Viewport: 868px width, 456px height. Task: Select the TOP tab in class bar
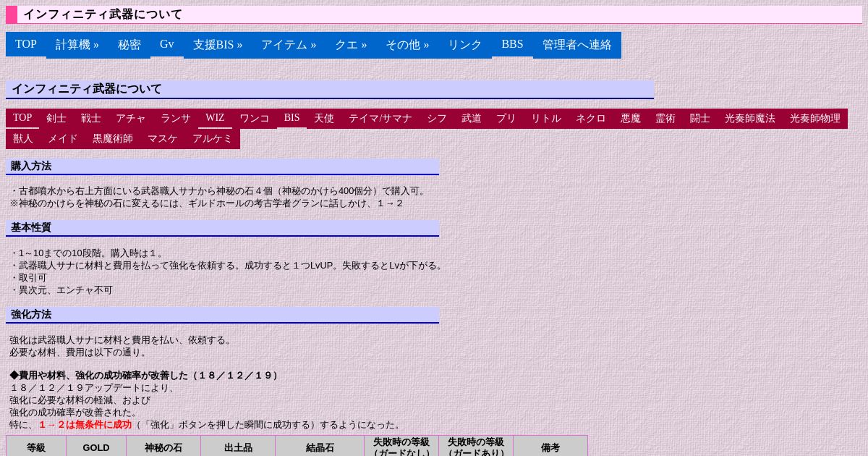(x=22, y=118)
